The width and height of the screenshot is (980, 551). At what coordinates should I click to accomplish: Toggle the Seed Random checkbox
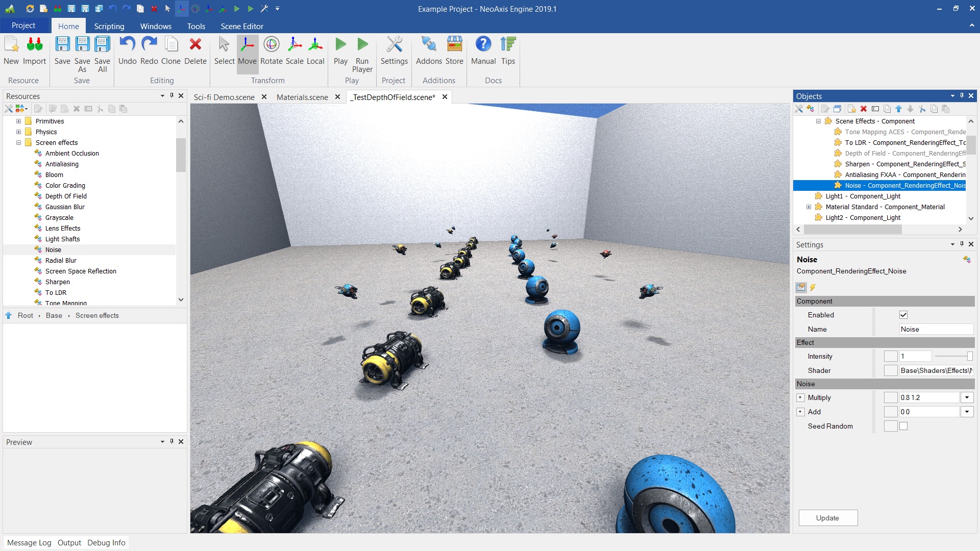903,426
